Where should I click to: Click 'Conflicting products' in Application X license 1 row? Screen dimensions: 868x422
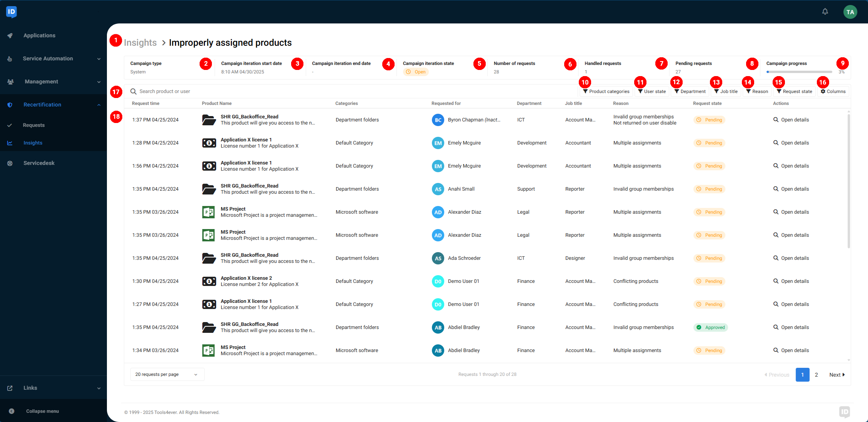[x=636, y=304]
